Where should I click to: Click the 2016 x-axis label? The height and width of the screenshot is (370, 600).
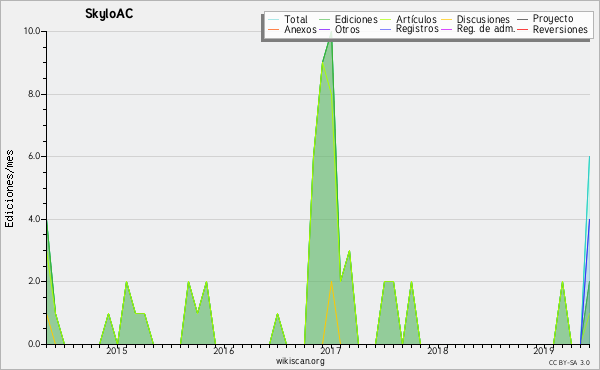pyautogui.click(x=223, y=350)
